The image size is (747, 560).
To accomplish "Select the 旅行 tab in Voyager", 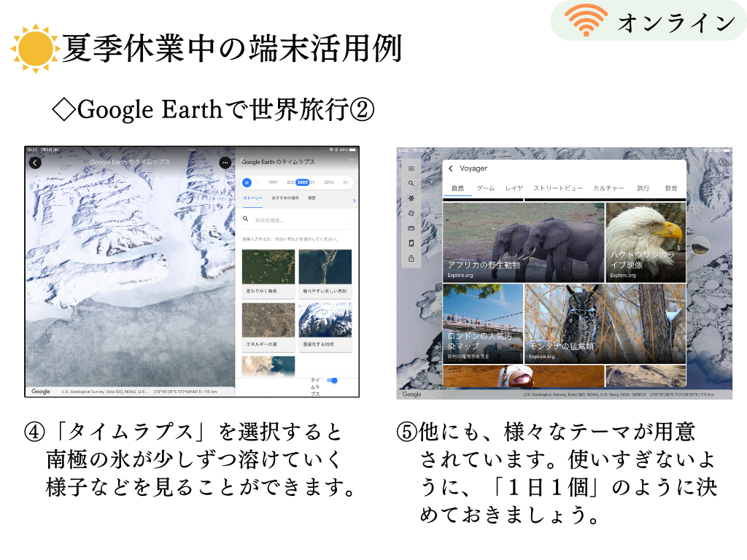I will [x=643, y=189].
